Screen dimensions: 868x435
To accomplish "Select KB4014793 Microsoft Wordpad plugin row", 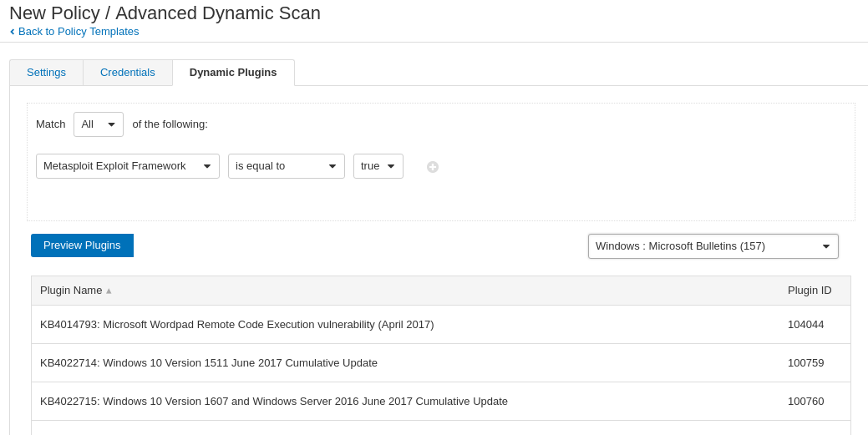I will pyautogui.click(x=440, y=324).
